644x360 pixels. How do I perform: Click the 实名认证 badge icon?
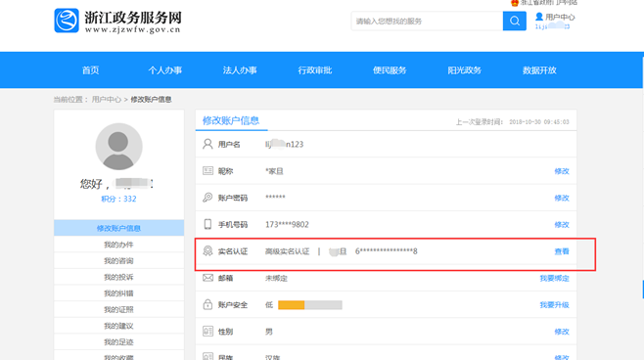[207, 250]
